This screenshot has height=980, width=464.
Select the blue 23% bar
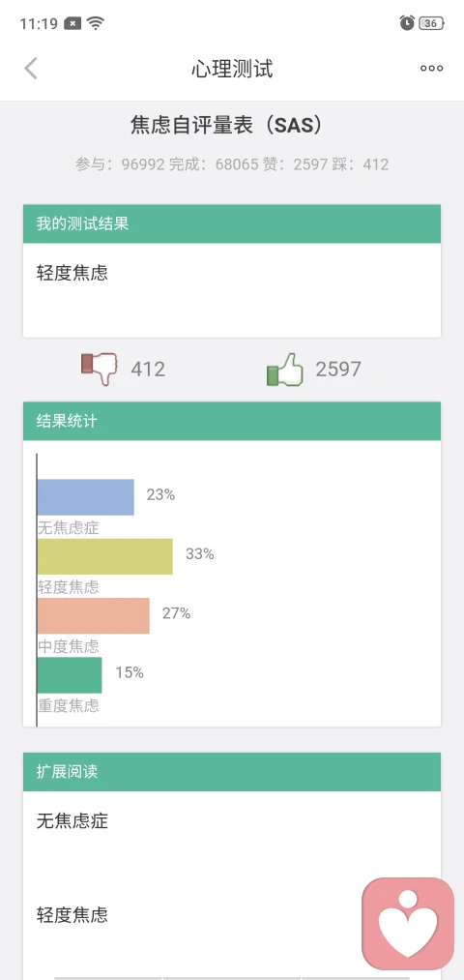[x=86, y=497]
